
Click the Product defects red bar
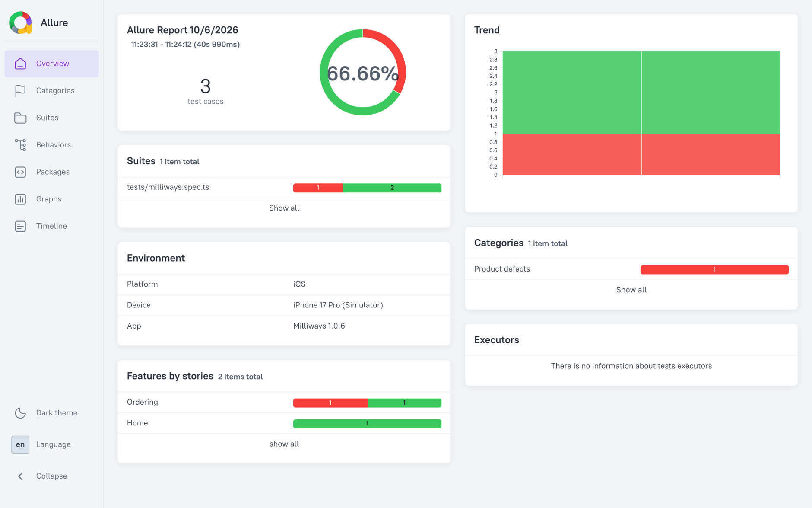714,270
